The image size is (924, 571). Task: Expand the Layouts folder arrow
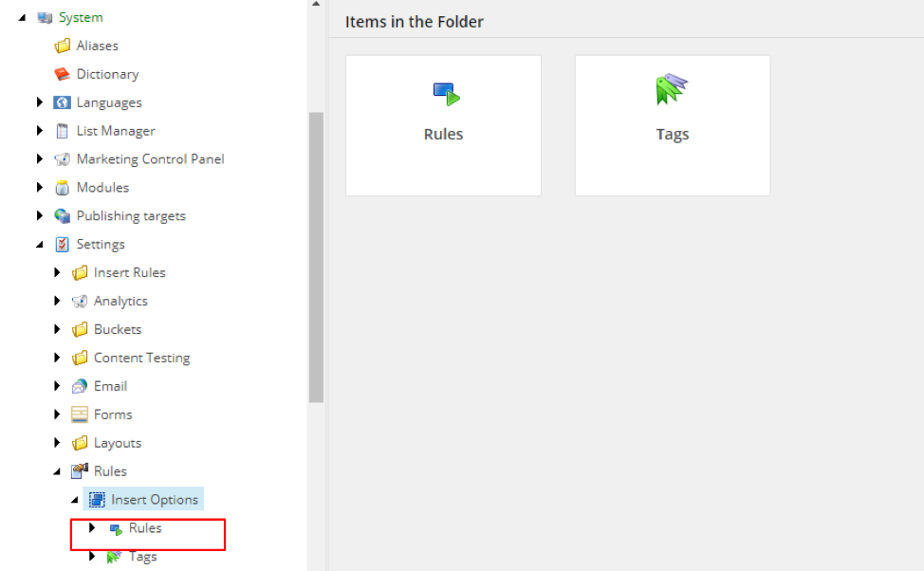tap(58, 443)
